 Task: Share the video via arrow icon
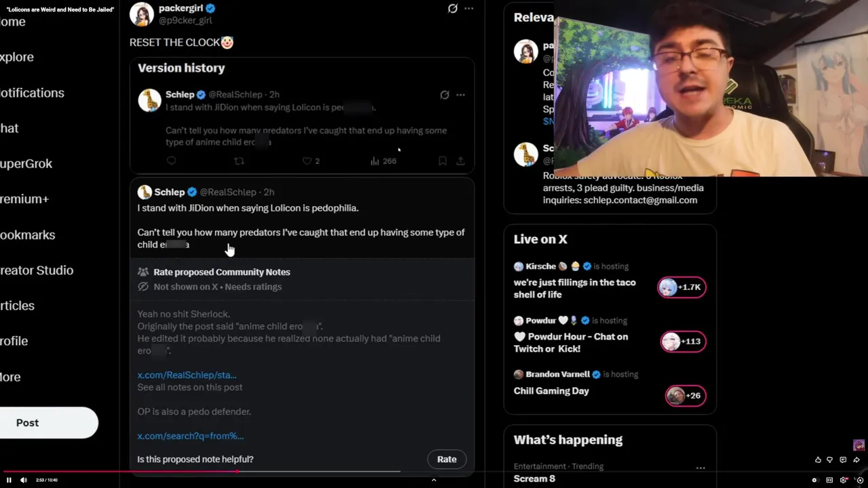[x=856, y=460]
